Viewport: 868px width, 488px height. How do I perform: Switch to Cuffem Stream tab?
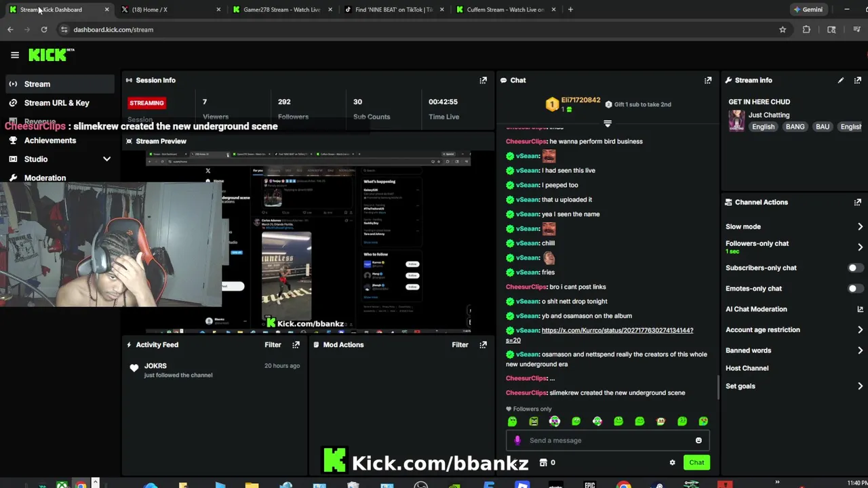coord(505,9)
